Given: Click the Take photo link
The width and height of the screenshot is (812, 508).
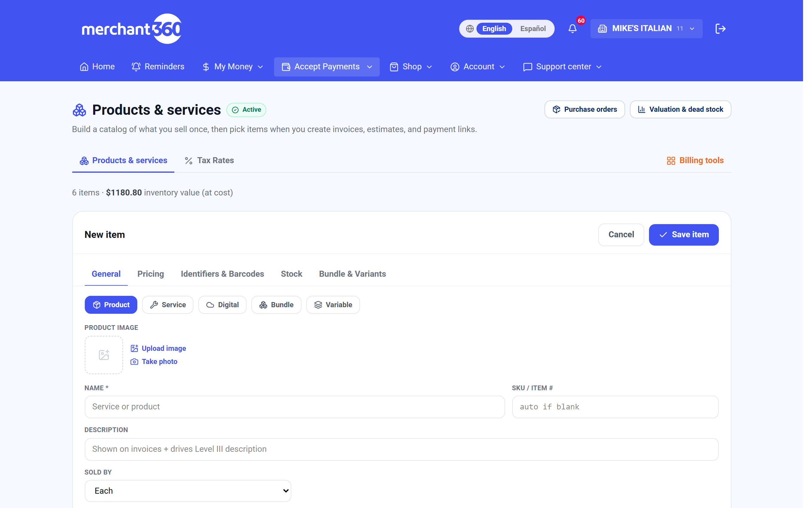Looking at the screenshot, I should point(154,362).
